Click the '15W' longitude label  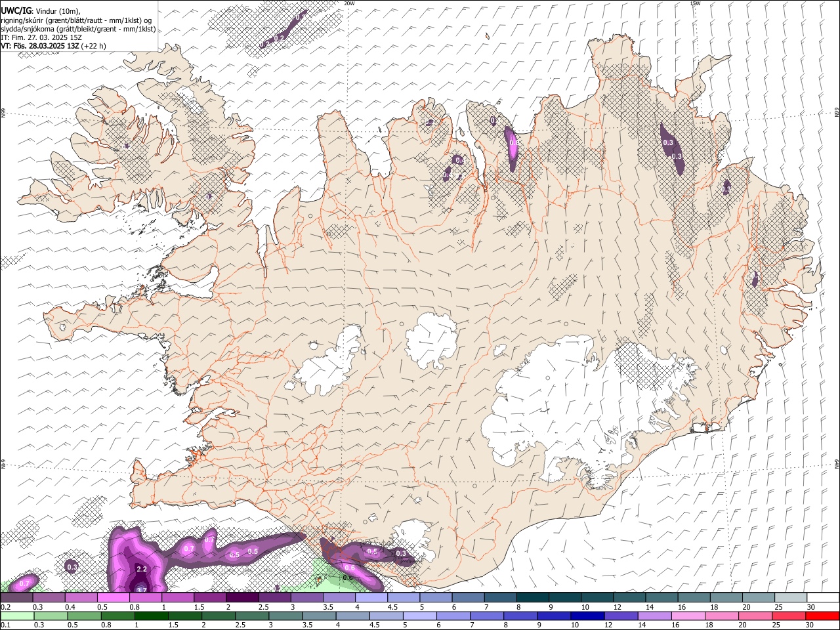(695, 3)
